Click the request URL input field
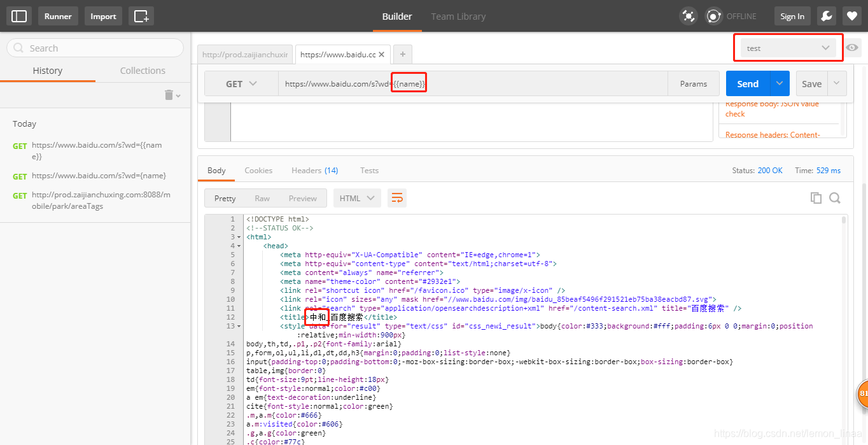 (473, 83)
